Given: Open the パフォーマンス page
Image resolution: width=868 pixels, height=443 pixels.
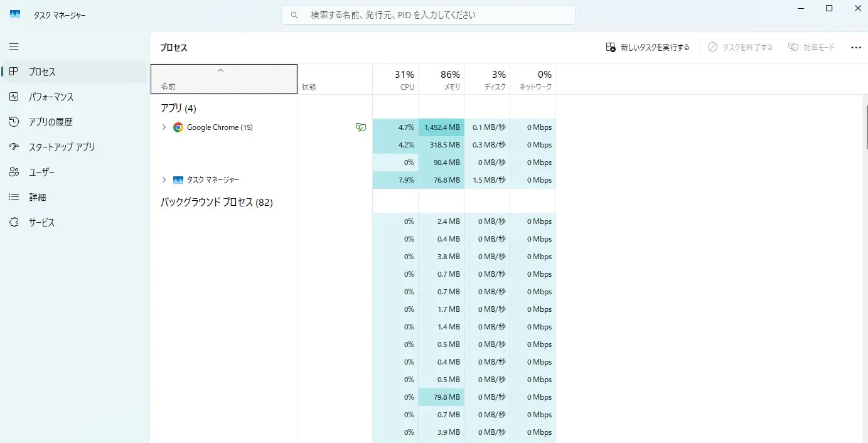Looking at the screenshot, I should click(74, 97).
